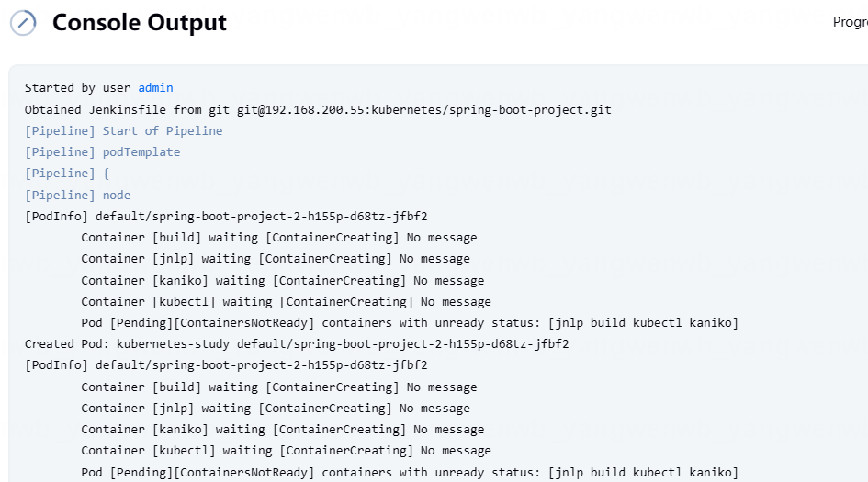Select the Start of Pipeline line
This screenshot has width=868, height=482.
click(123, 131)
